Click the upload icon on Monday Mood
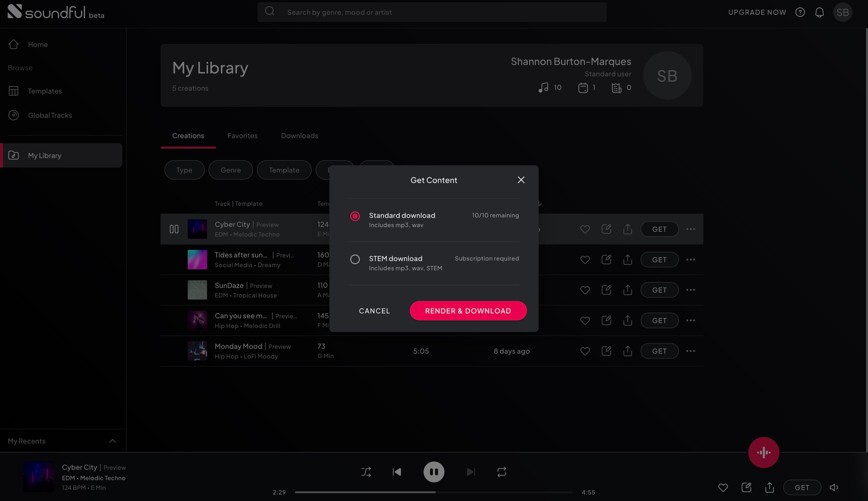The height and width of the screenshot is (501, 868). [x=628, y=351]
